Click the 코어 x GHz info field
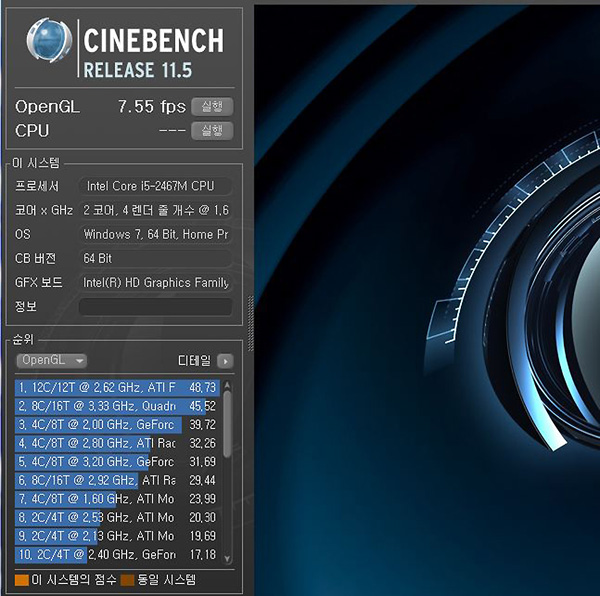600x596 pixels. 155,210
